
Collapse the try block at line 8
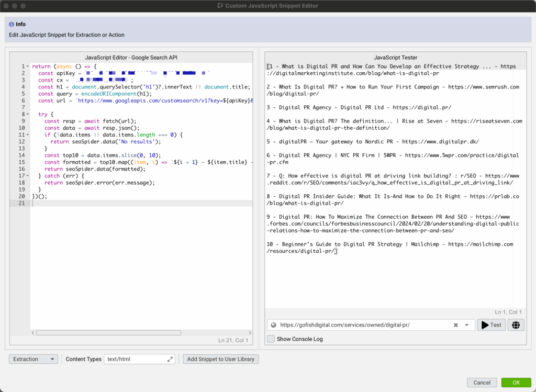click(x=27, y=114)
